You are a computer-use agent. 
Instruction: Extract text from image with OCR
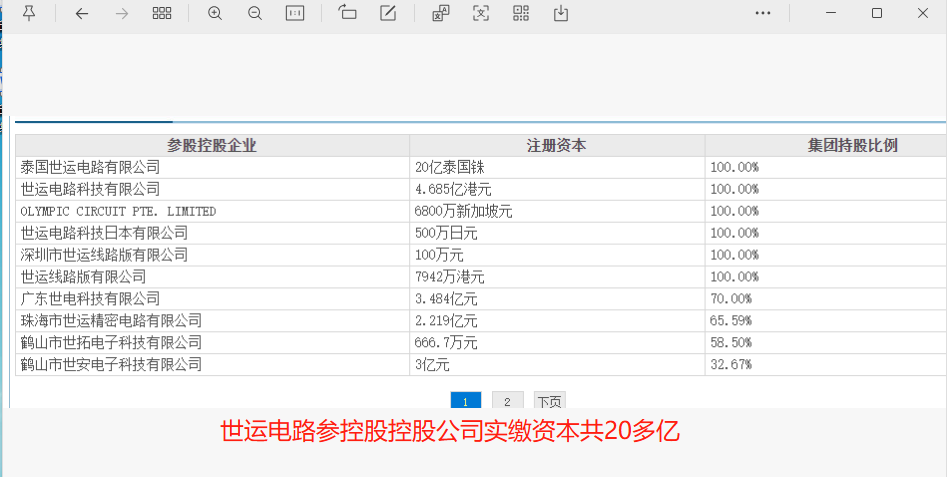(x=481, y=13)
